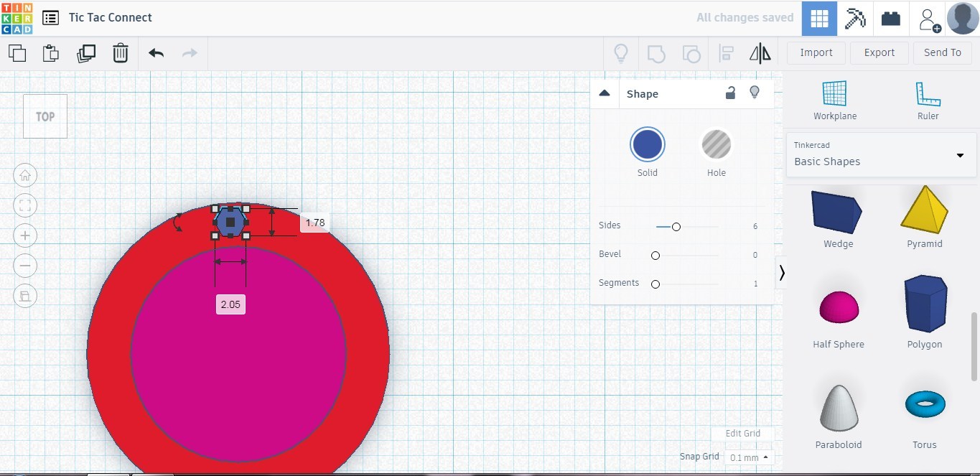
Task: Open the user profile avatar
Action: pyautogui.click(x=963, y=19)
